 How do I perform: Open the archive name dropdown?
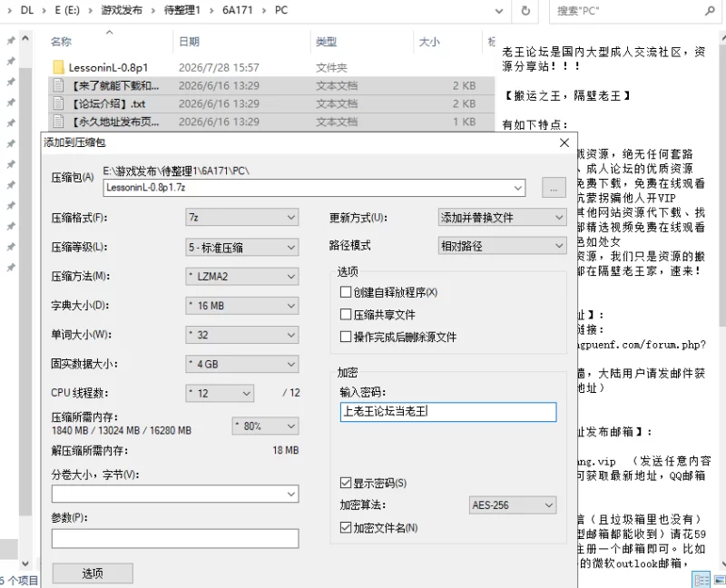click(x=517, y=188)
